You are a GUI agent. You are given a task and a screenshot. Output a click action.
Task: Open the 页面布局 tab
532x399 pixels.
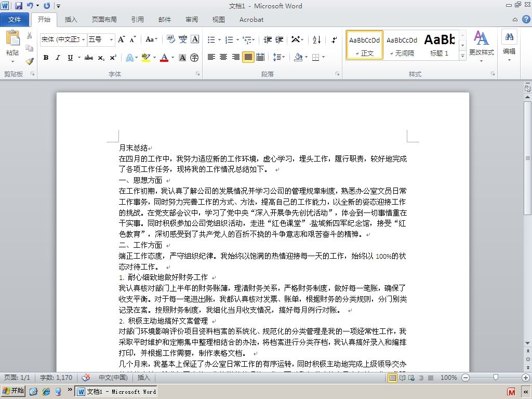[104, 20]
